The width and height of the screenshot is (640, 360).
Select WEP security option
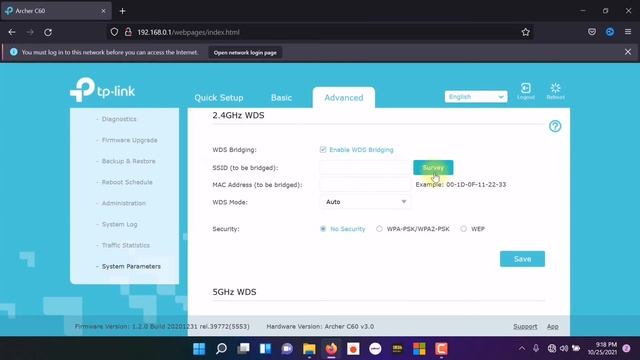[x=464, y=229]
